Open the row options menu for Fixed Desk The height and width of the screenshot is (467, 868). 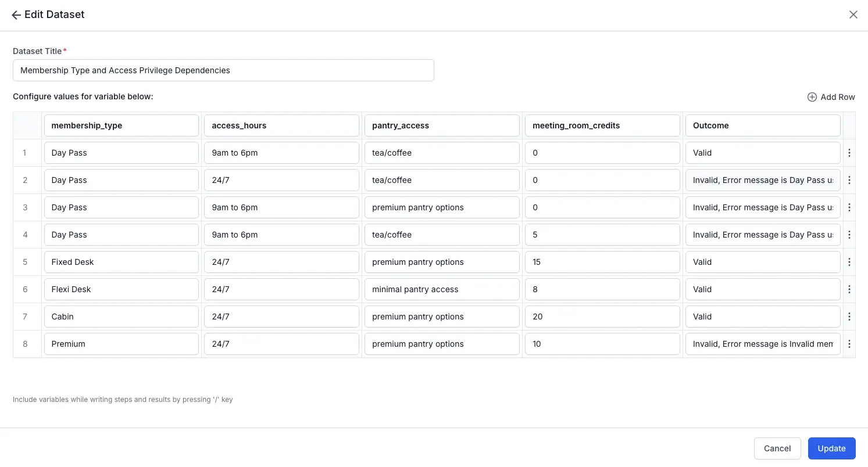(849, 262)
